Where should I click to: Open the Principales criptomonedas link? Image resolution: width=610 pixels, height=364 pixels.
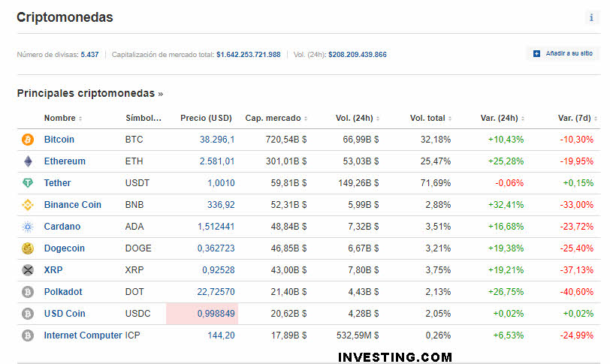[89, 94]
